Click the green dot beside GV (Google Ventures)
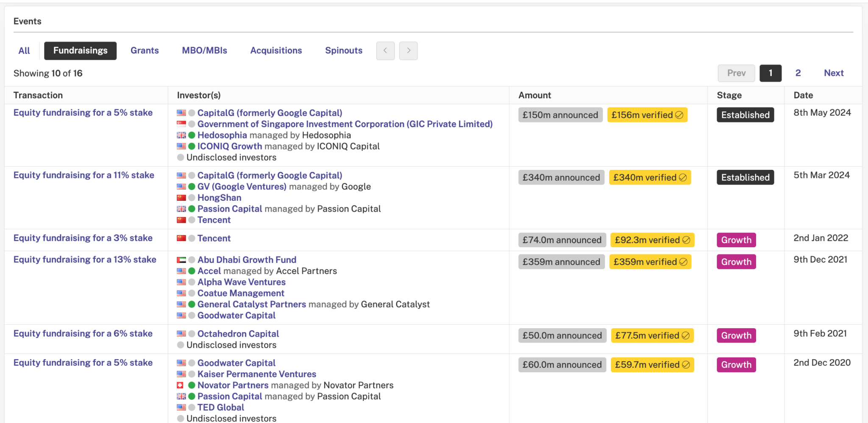The image size is (868, 423). pos(192,187)
